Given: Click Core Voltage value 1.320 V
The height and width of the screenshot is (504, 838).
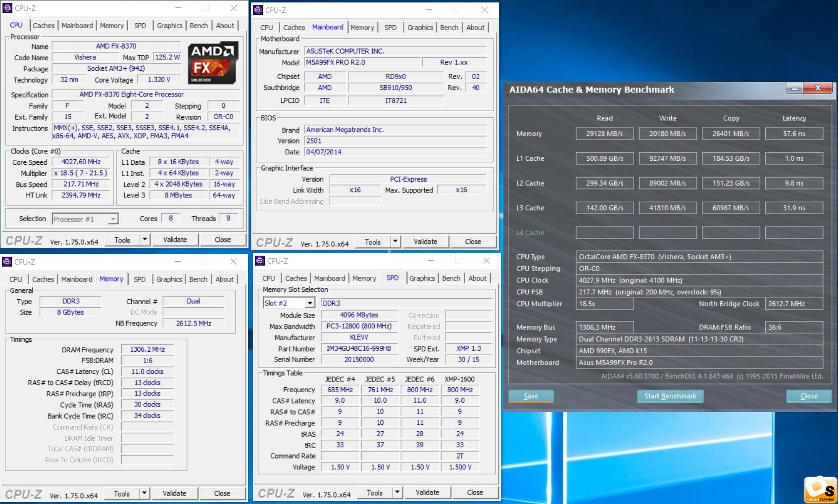Looking at the screenshot, I should click(x=159, y=80).
